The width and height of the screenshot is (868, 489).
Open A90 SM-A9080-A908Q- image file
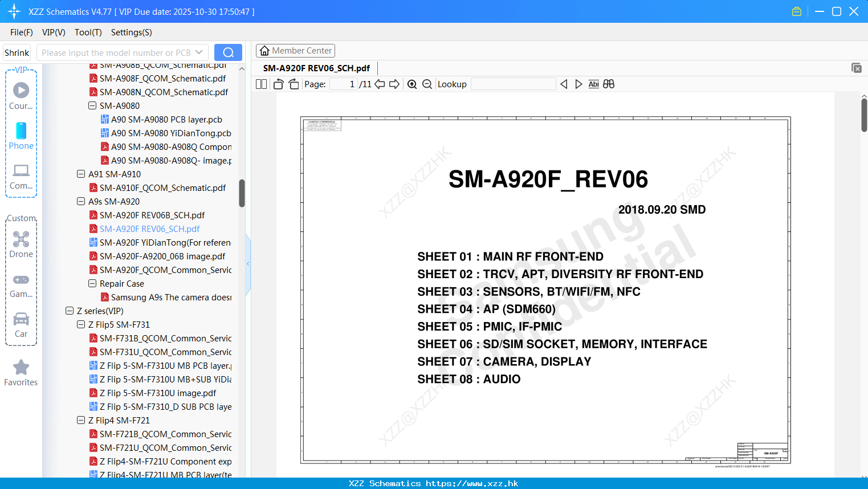(171, 160)
